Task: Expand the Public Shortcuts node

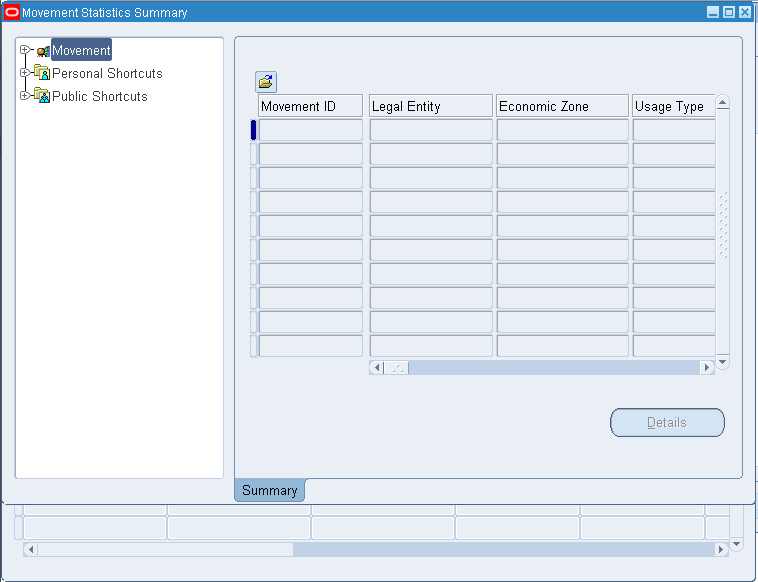Action: (x=24, y=96)
